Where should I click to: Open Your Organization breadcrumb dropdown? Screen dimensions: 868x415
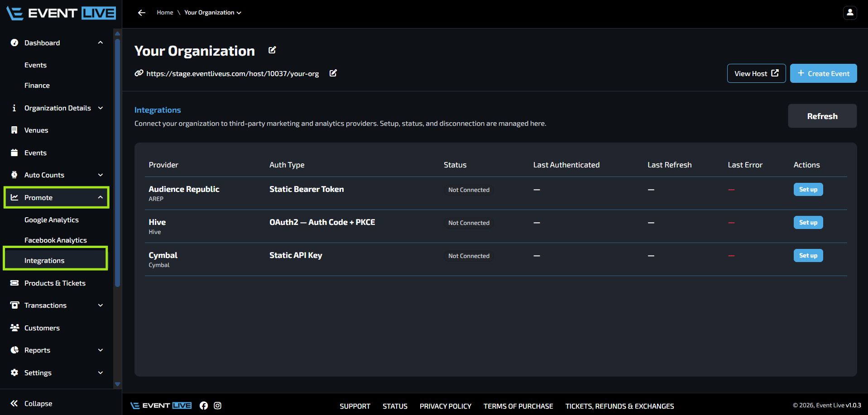coord(213,13)
